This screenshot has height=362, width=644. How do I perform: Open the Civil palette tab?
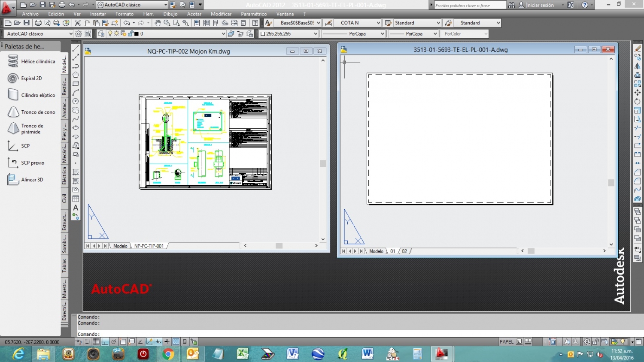64,198
